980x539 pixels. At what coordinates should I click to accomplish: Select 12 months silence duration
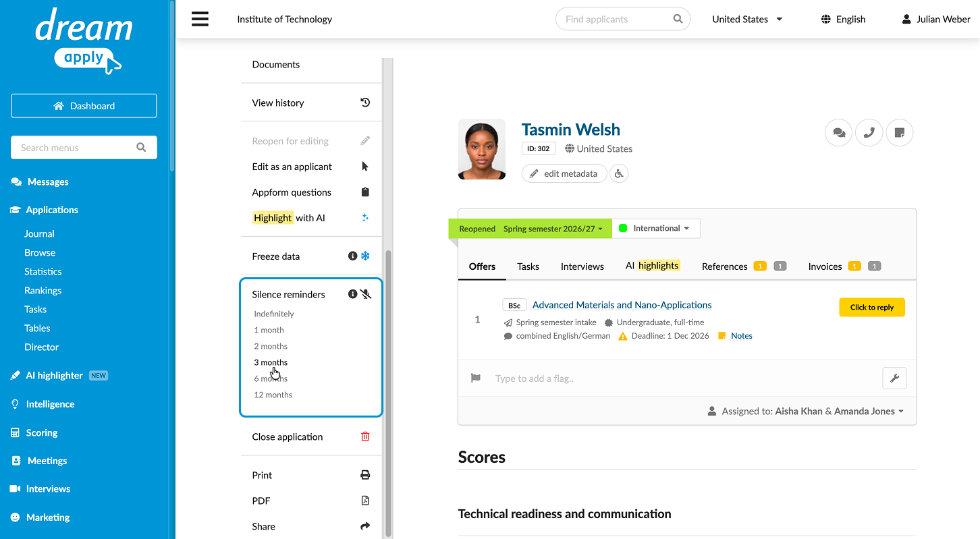click(x=273, y=395)
